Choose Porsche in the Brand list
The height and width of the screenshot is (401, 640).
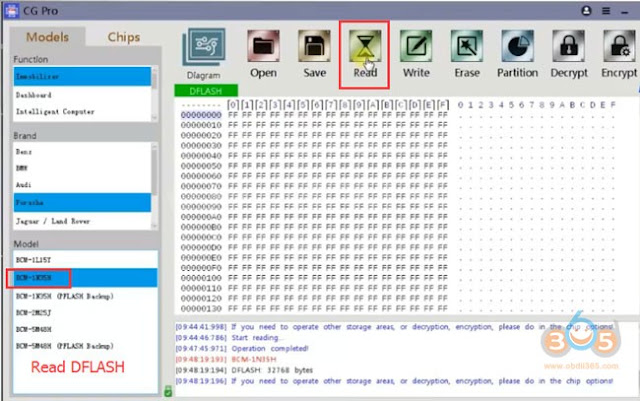(x=82, y=203)
